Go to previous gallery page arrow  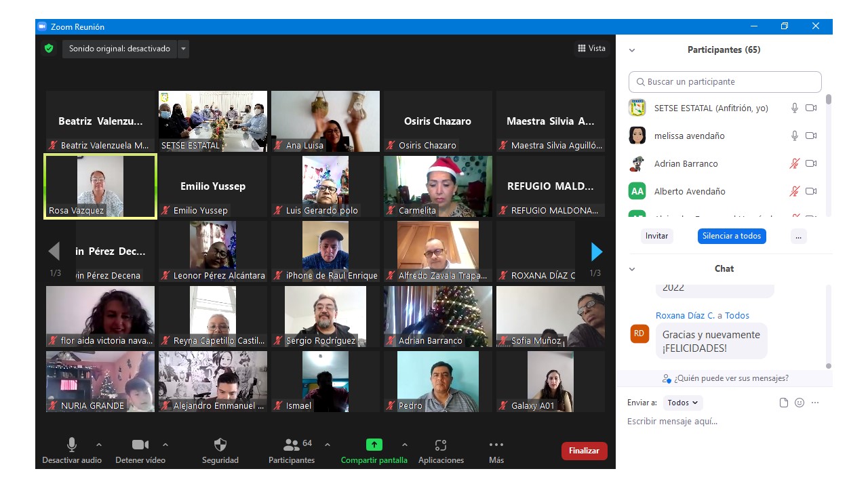pos(54,251)
